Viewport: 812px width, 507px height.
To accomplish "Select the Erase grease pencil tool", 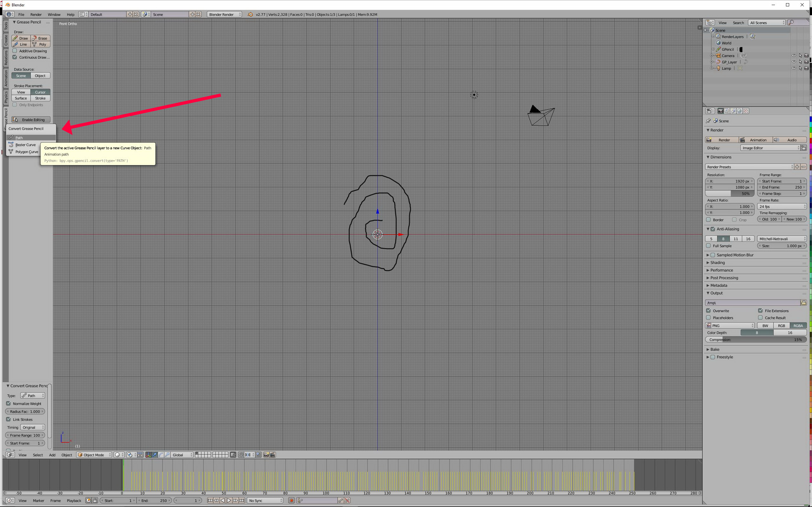I will pos(40,38).
